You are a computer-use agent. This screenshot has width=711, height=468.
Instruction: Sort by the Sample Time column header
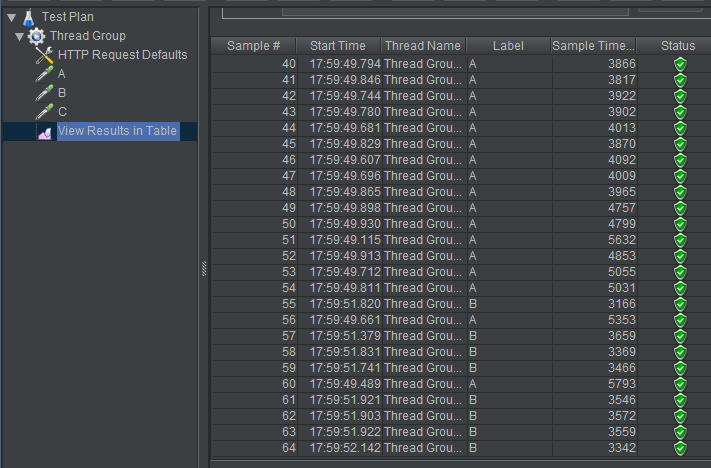593,46
